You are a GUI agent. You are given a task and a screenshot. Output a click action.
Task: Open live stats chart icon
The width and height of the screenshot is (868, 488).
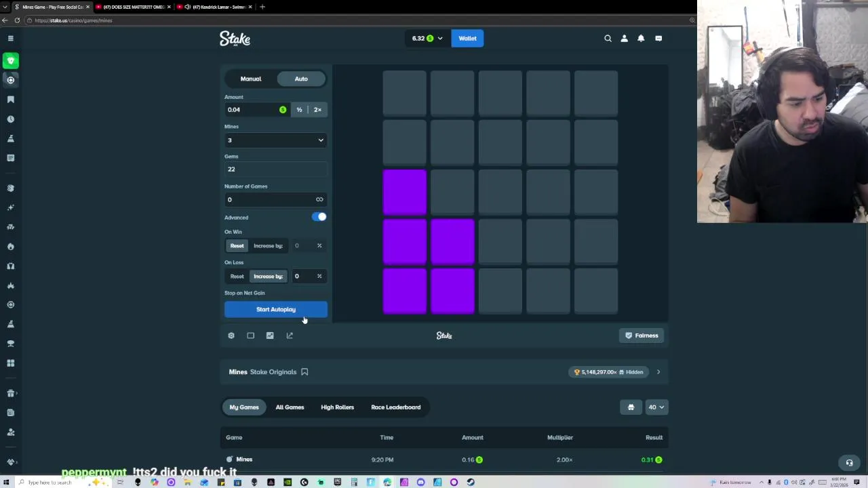(270, 335)
